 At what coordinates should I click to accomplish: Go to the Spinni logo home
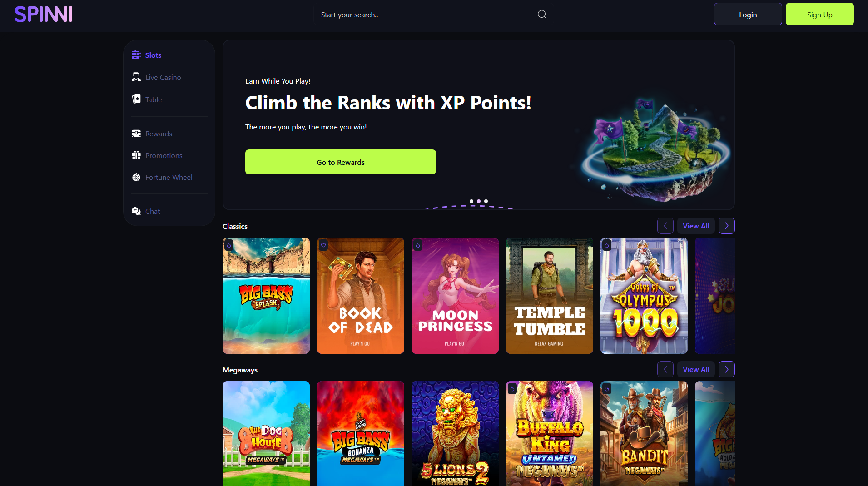[x=43, y=14]
